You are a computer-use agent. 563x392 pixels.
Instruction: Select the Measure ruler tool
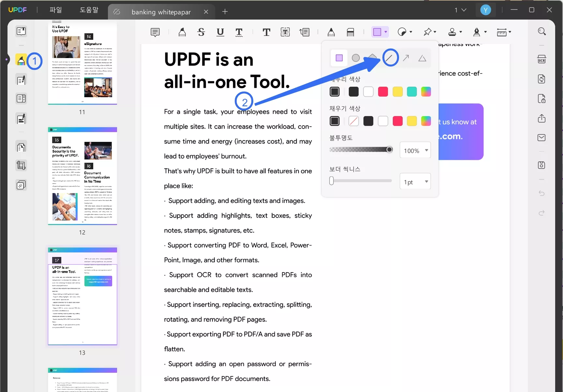[502, 32]
